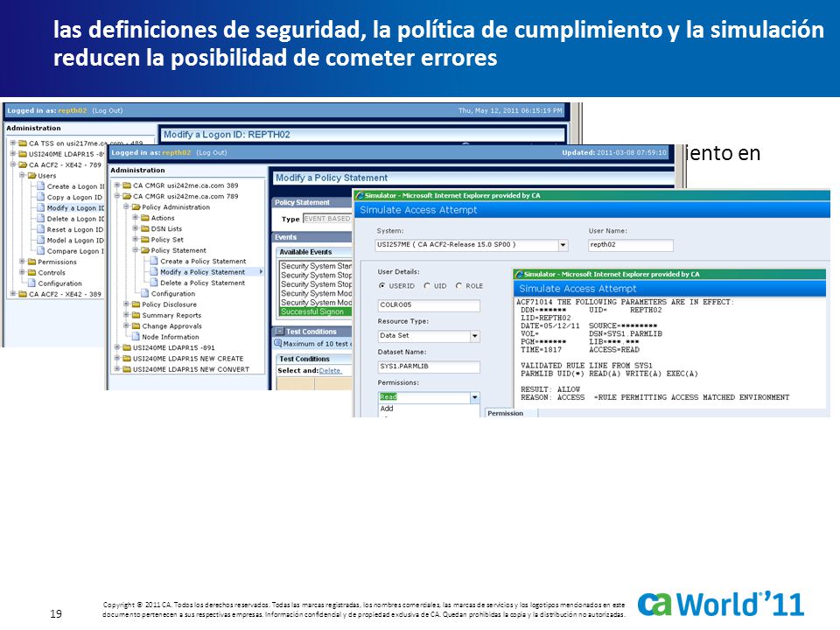Expand the Summary Reports folder
Image resolution: width=840 pixels, height=630 pixels.
pyautogui.click(x=126, y=315)
